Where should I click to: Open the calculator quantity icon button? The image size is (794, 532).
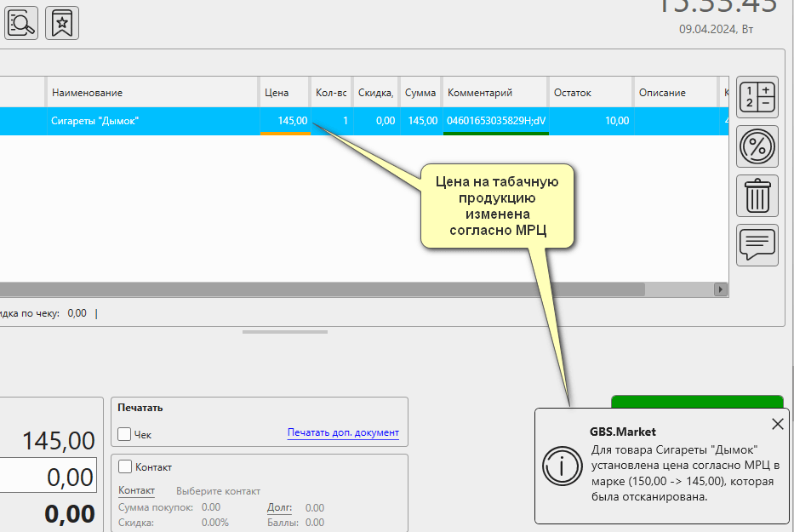point(757,96)
